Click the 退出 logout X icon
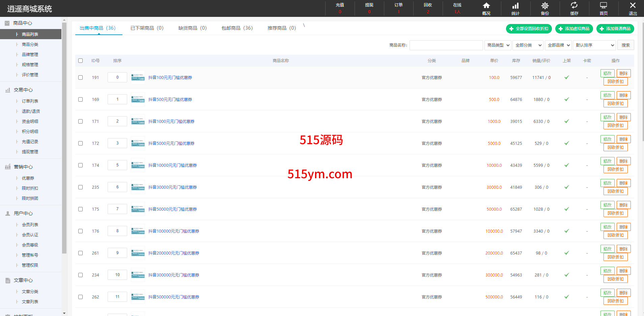The image size is (644, 316). tap(633, 6)
